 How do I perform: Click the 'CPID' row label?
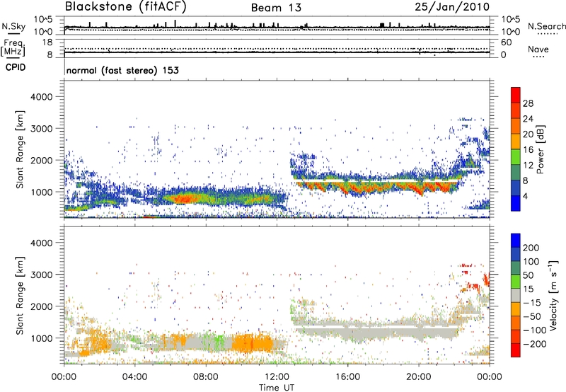[16, 67]
